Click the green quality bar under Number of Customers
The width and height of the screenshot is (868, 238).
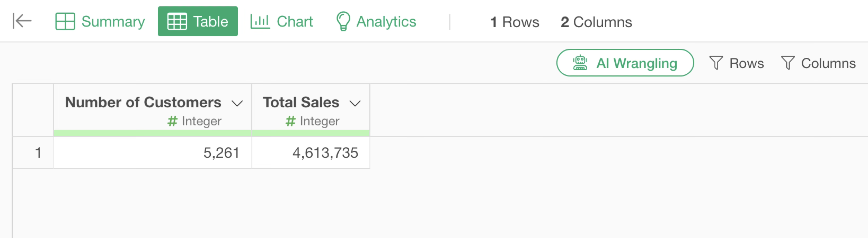click(153, 133)
